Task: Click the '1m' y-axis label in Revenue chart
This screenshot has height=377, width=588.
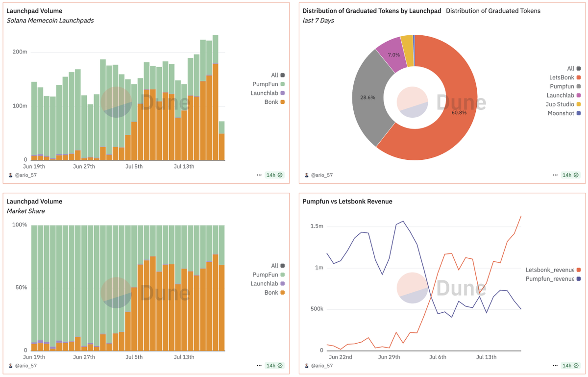Action: click(x=318, y=268)
